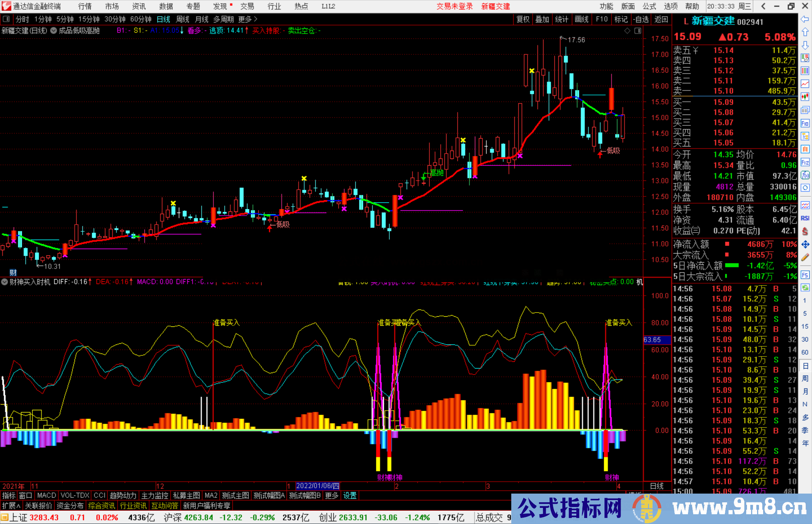This screenshot has width=812, height=524.
Task: Click the 设置 settings link
Action: tap(350, 495)
